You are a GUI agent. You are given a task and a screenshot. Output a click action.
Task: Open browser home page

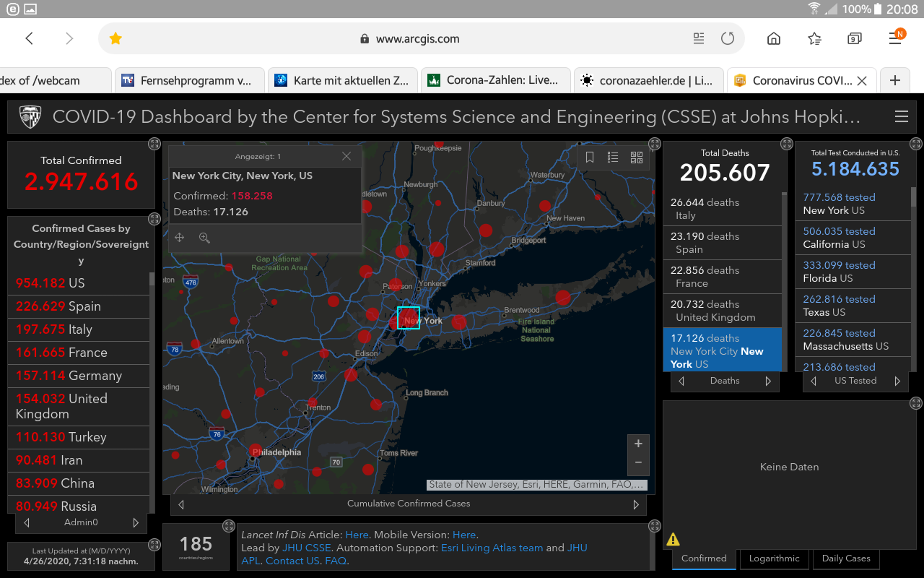774,39
